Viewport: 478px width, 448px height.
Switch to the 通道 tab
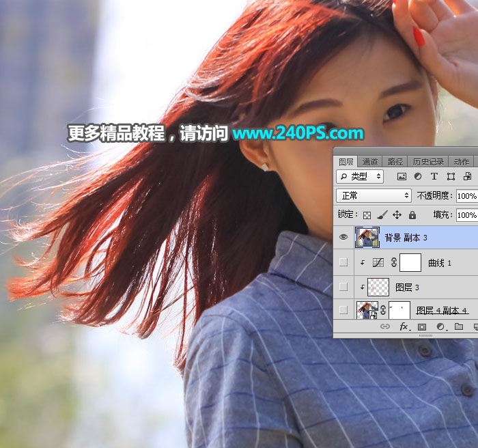[370, 162]
